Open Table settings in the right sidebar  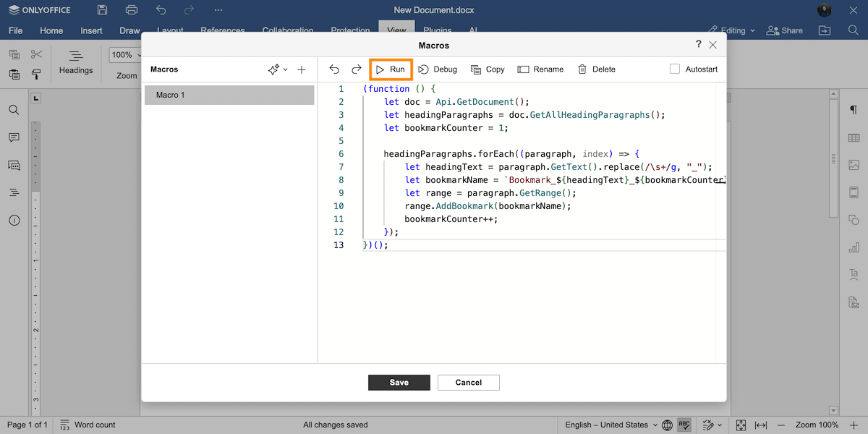pyautogui.click(x=854, y=137)
